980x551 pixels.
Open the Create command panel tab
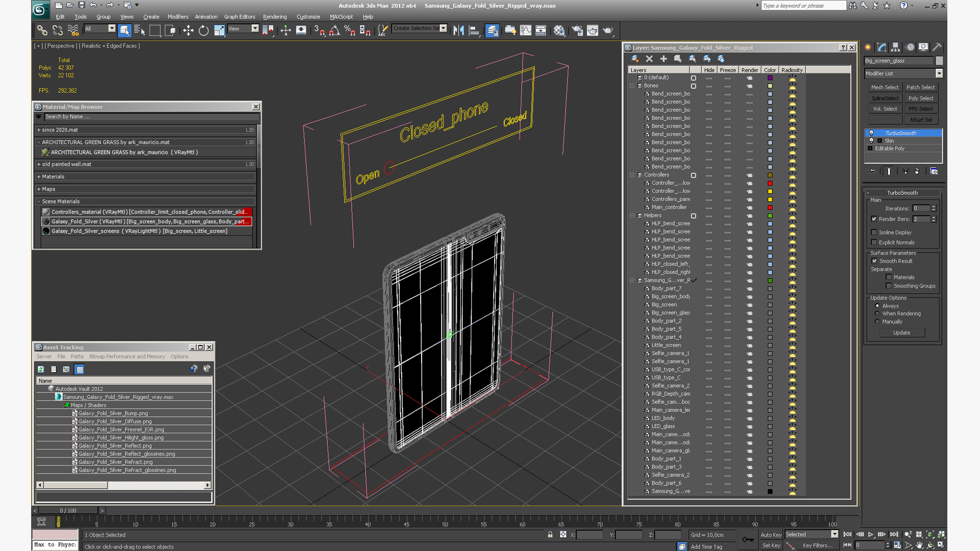(x=868, y=47)
